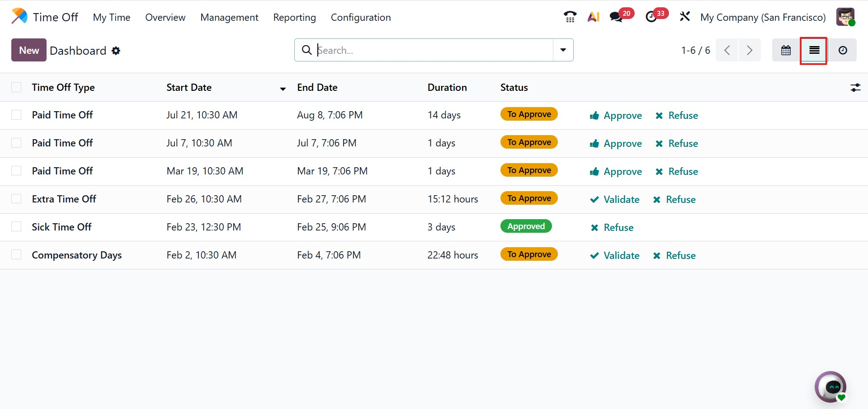Focus the Search input field
Image resolution: width=868 pixels, height=409 pixels.
[x=434, y=50]
